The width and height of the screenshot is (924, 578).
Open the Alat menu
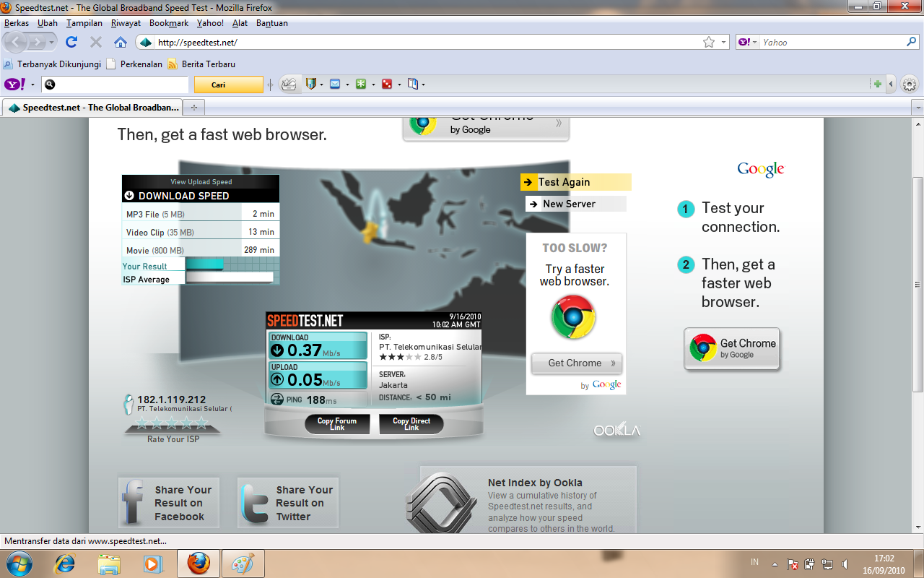tap(240, 23)
